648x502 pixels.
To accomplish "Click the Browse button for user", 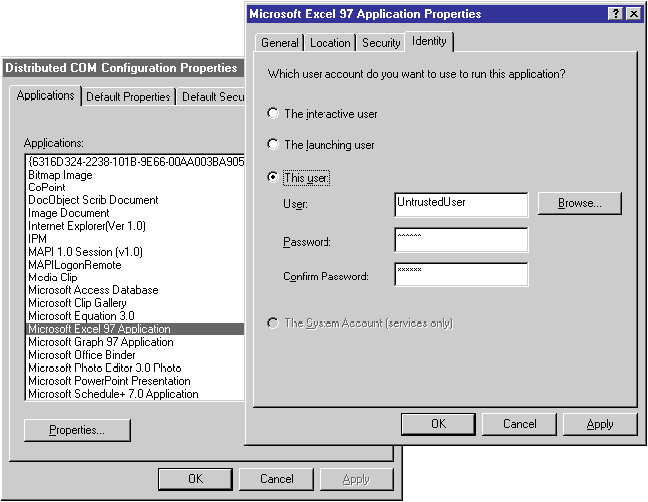I will coord(579,203).
